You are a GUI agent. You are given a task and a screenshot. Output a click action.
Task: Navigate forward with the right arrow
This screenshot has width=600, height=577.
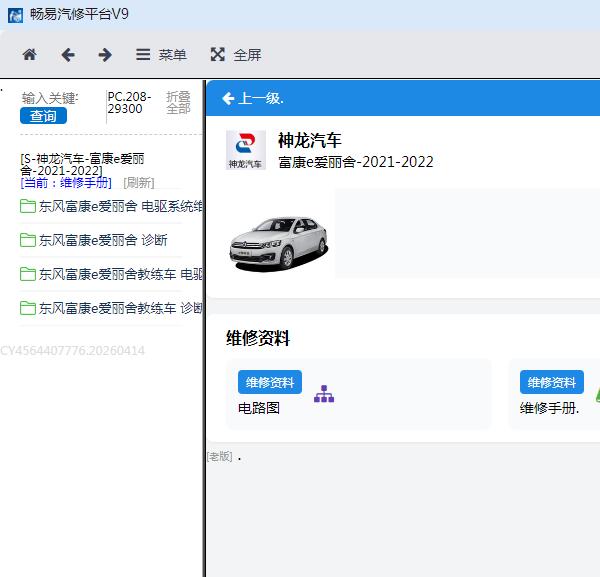(x=105, y=55)
